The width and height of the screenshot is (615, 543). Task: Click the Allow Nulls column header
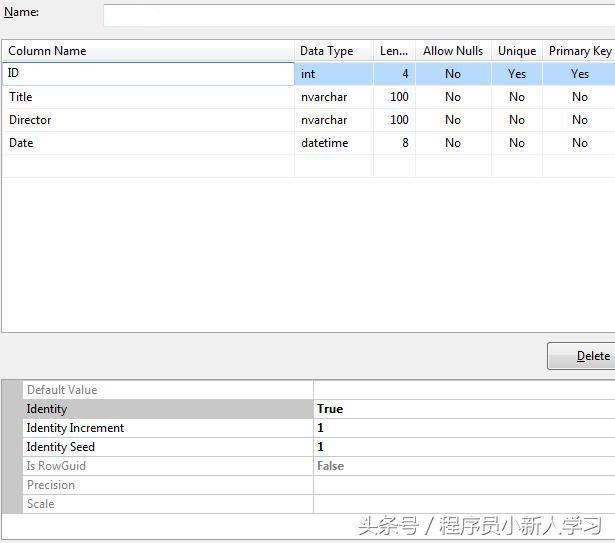[453, 51]
